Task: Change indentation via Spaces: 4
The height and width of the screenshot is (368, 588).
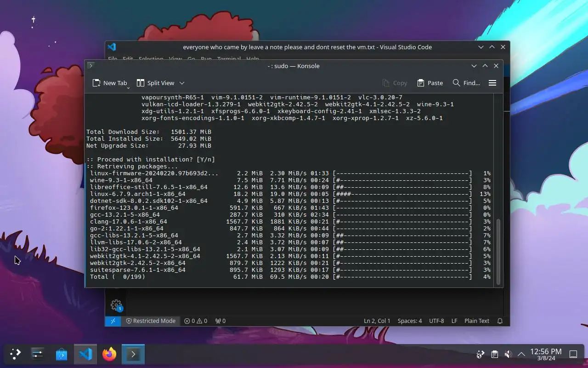Action: (x=410, y=321)
